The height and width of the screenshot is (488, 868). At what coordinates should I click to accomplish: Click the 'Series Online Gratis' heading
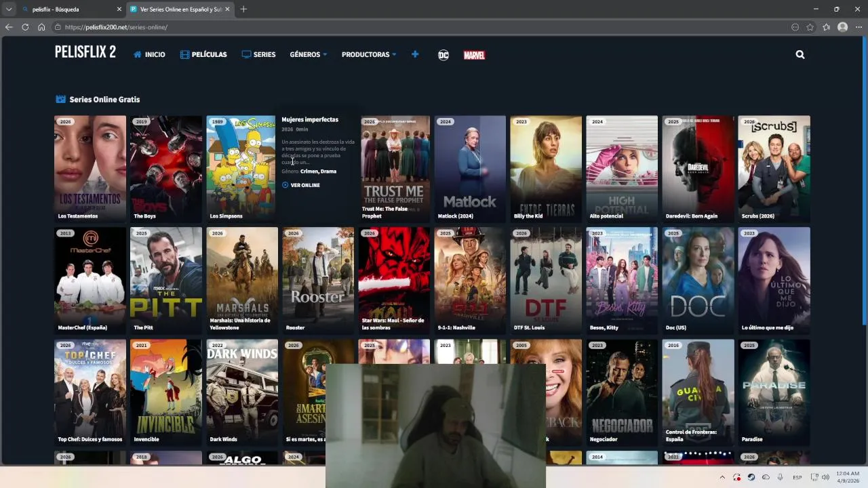[104, 100]
